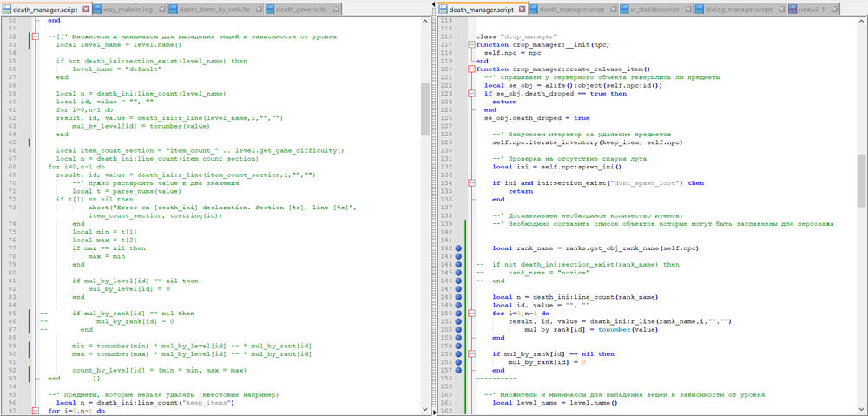868x416 pixels.
Task: Toggle the bookmark marker on line 145
Action: [x=458, y=273]
